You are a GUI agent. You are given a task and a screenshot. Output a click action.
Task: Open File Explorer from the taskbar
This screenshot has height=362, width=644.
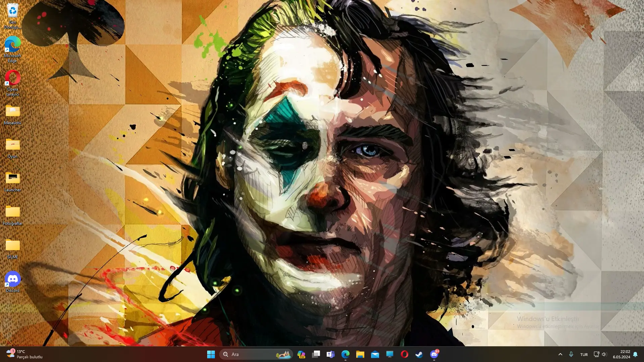click(x=360, y=354)
